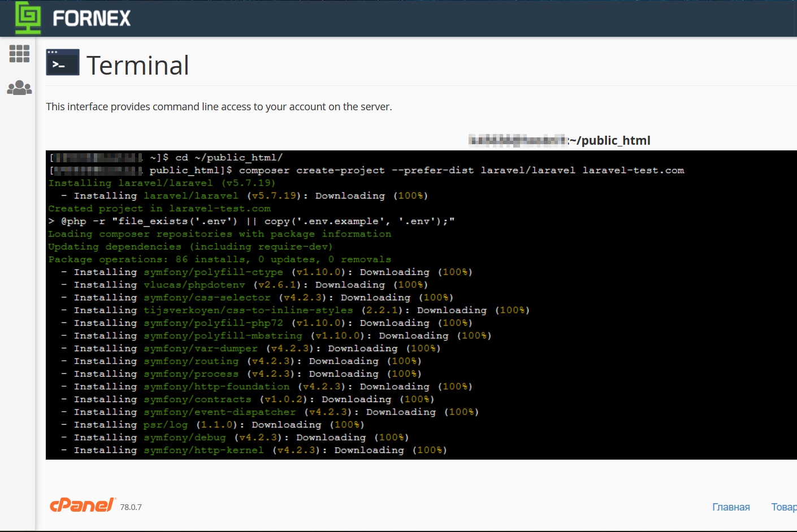
Task: Click 'Package operations: 86 installs' line
Action: 220,259
